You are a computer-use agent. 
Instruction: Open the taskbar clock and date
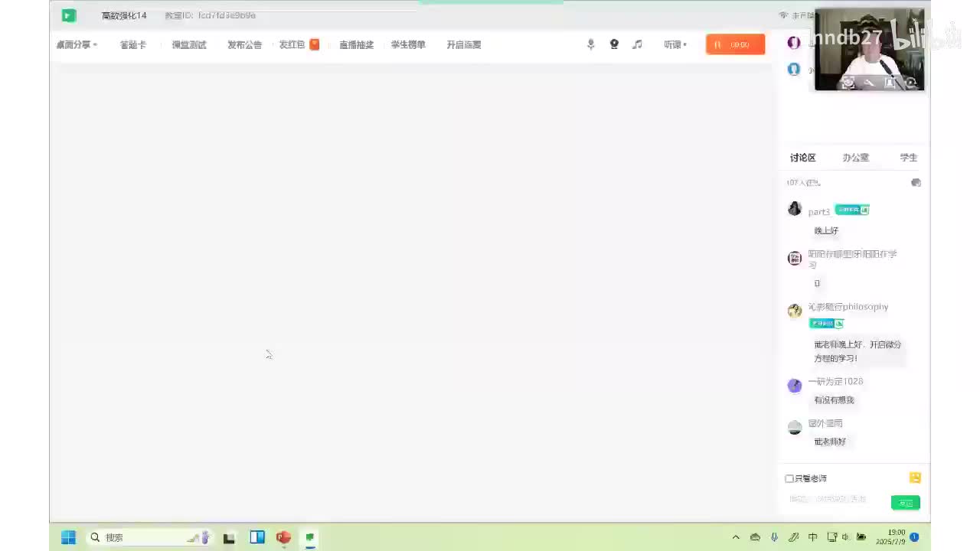(x=890, y=537)
